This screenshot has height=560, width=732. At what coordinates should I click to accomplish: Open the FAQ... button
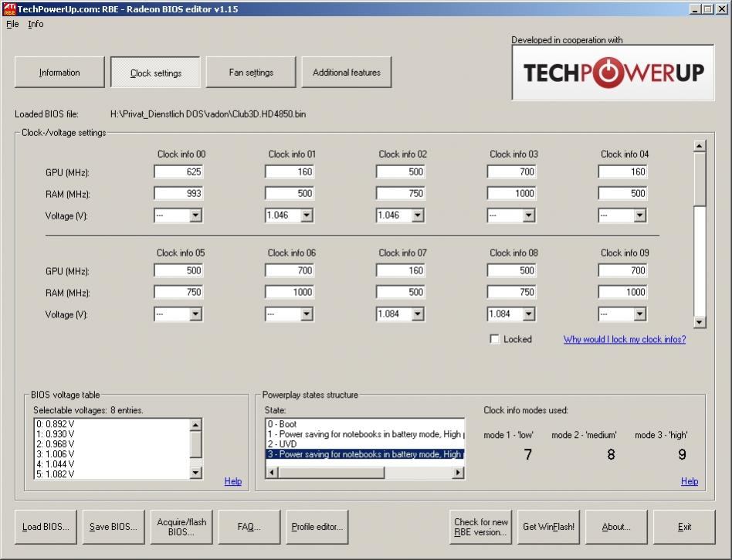(249, 527)
